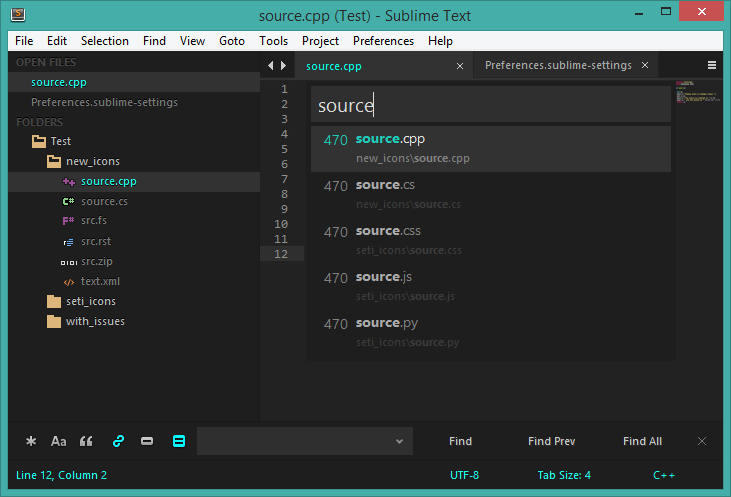731x497 pixels.
Task: Click the minimap code preview
Action: [x=698, y=92]
